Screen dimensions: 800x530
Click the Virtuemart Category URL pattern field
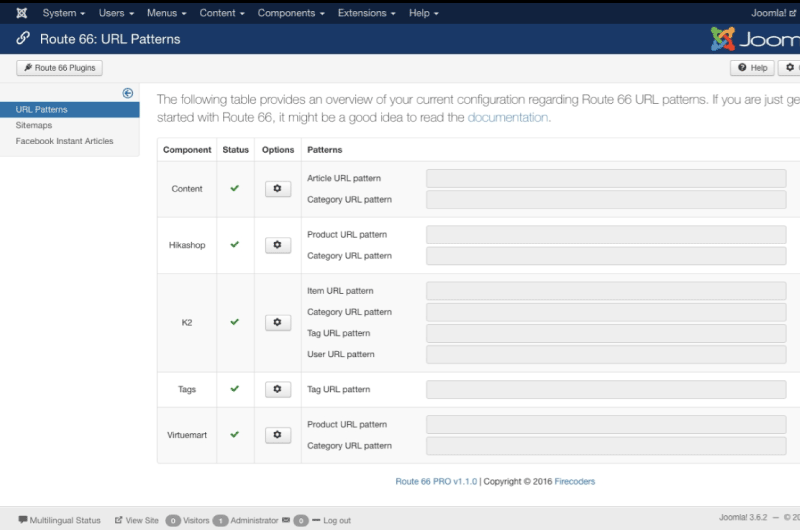tap(606, 446)
